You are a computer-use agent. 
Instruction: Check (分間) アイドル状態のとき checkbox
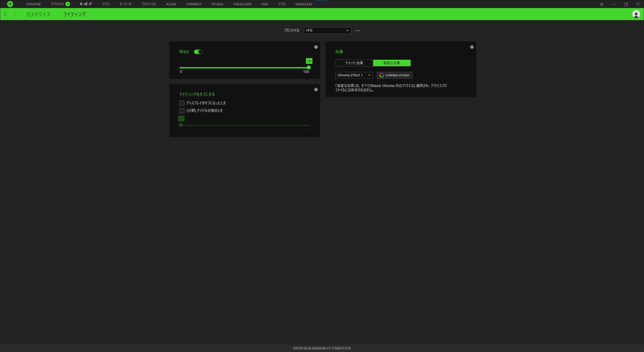coord(182,111)
